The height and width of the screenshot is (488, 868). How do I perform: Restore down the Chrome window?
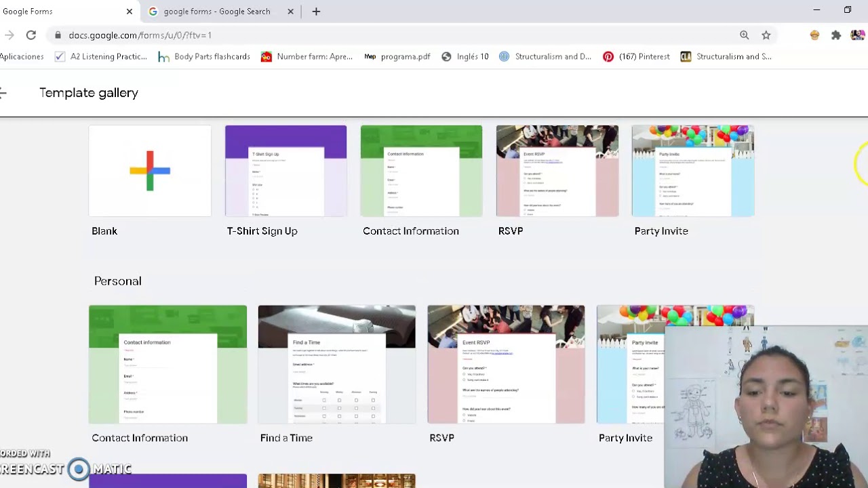coord(848,10)
